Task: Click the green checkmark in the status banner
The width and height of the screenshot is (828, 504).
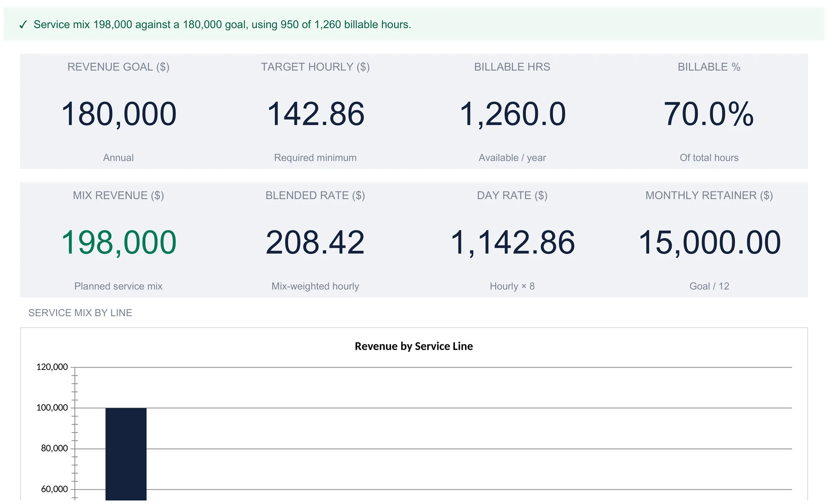Action: tap(23, 25)
